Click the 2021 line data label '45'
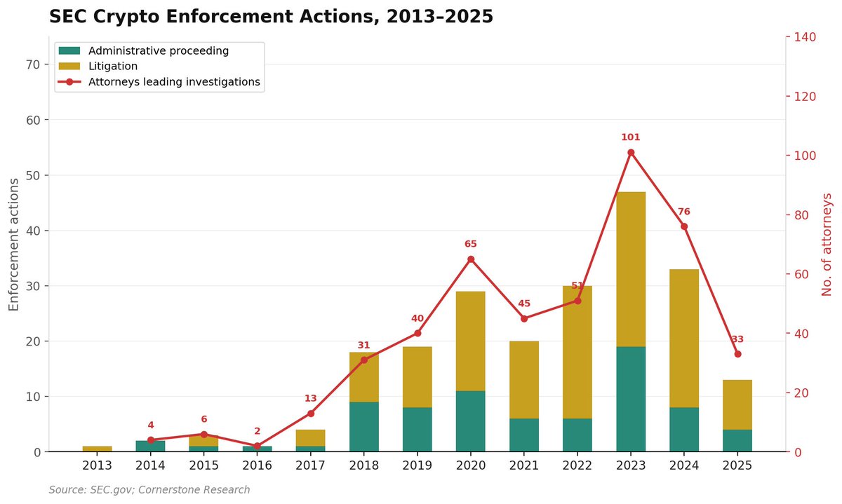 pos(524,304)
